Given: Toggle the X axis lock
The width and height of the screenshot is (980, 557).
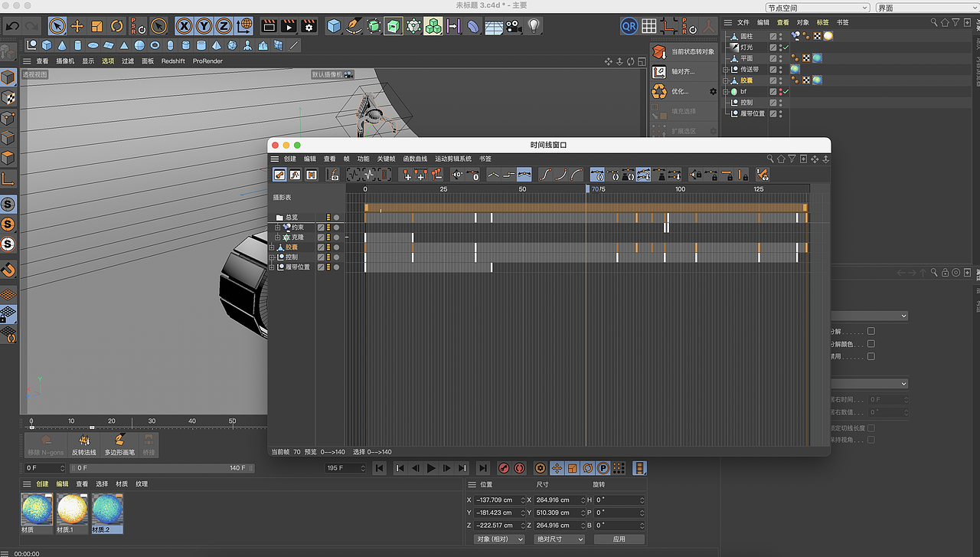Looking at the screenshot, I should pos(185,26).
